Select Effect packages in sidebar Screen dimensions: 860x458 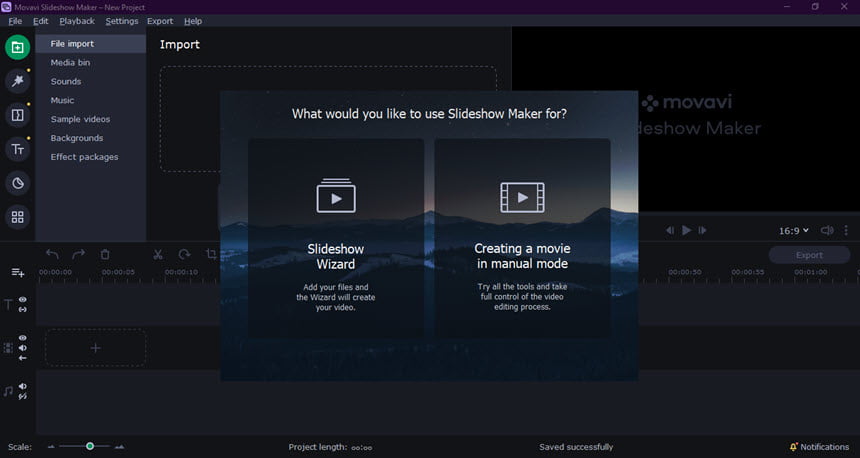(x=91, y=157)
